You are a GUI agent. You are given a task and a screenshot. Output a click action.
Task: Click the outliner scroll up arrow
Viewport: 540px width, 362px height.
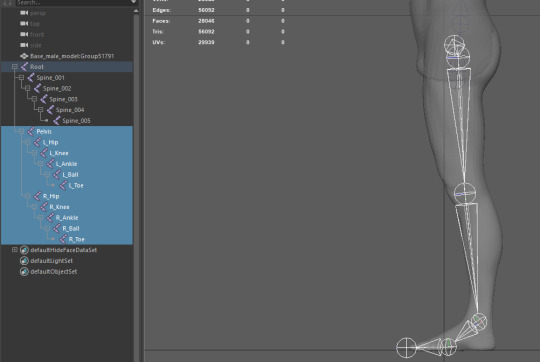click(x=136, y=11)
